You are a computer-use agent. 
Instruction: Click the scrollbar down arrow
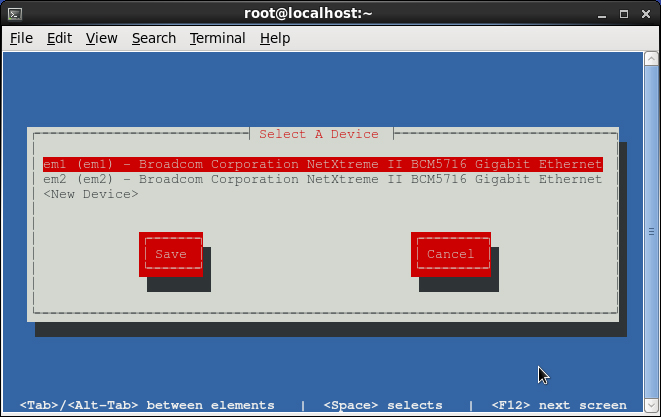coord(651,406)
